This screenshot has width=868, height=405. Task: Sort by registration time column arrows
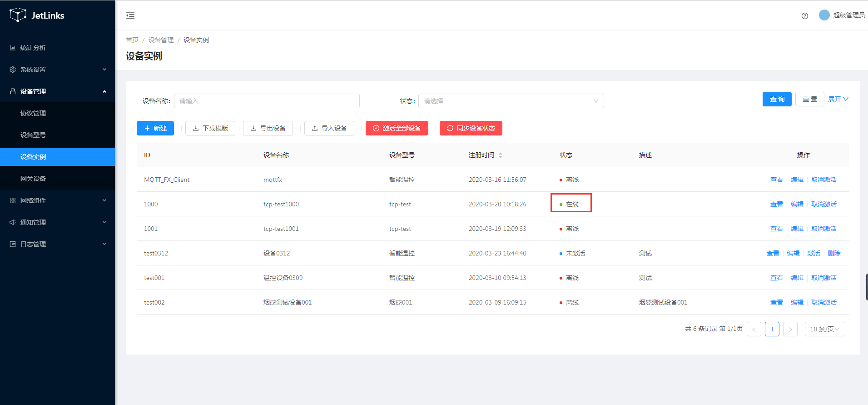click(500, 155)
